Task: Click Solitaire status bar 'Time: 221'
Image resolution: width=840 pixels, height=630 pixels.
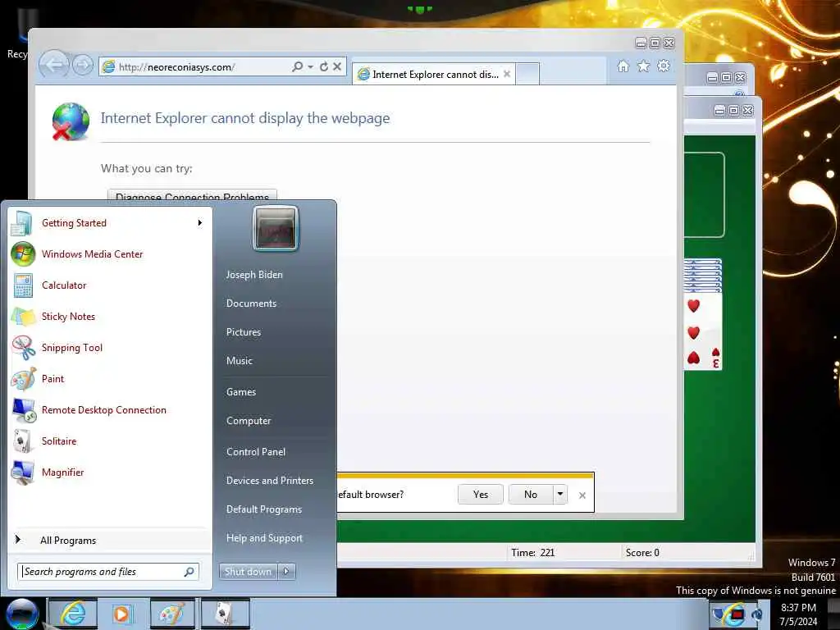Action: tap(532, 552)
